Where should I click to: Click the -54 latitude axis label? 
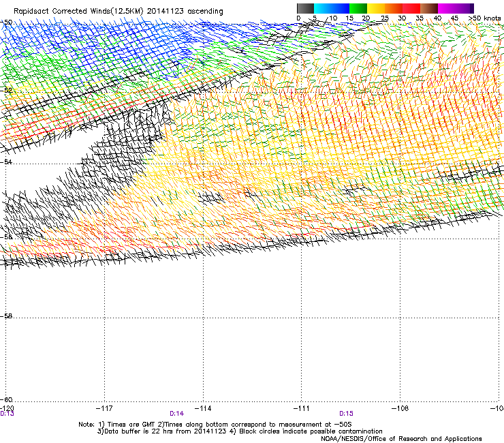6,162
